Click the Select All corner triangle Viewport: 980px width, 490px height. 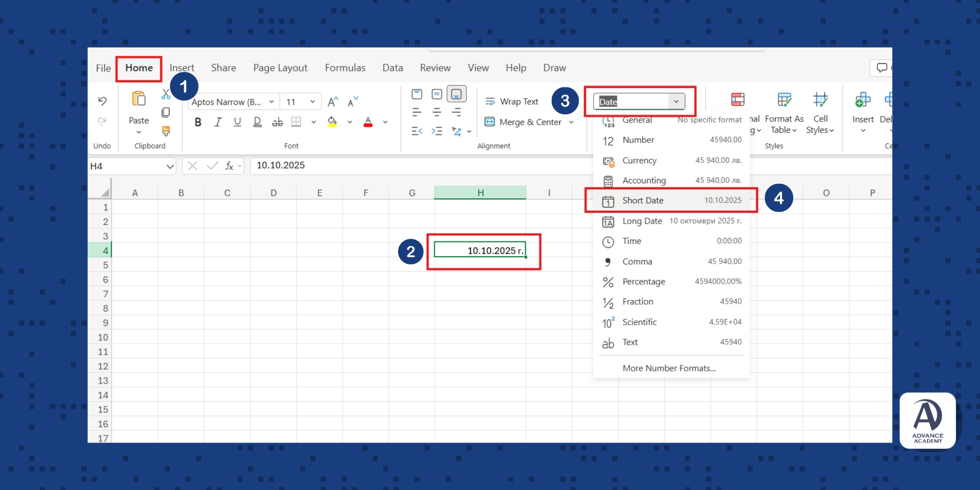click(105, 192)
